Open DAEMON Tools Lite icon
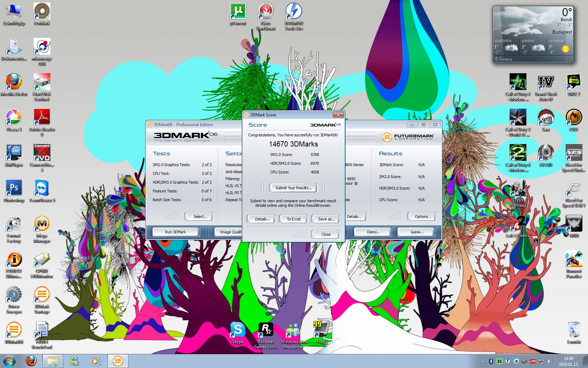Viewport: 588px width, 368px height. (294, 17)
